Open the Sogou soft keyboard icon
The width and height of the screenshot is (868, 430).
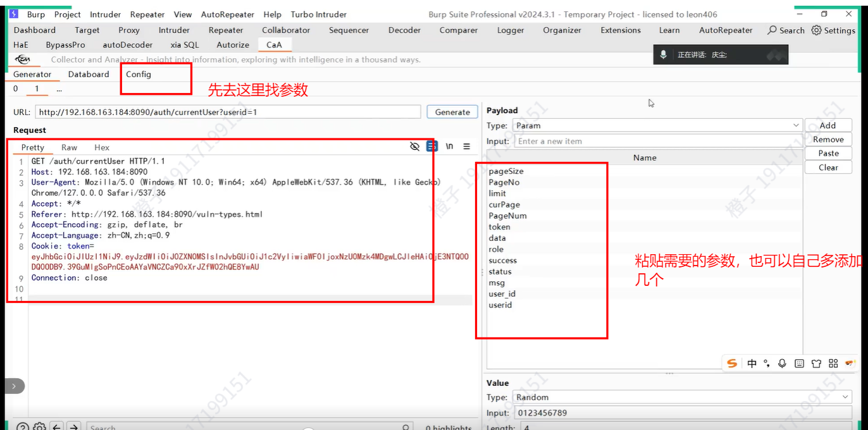pos(799,364)
